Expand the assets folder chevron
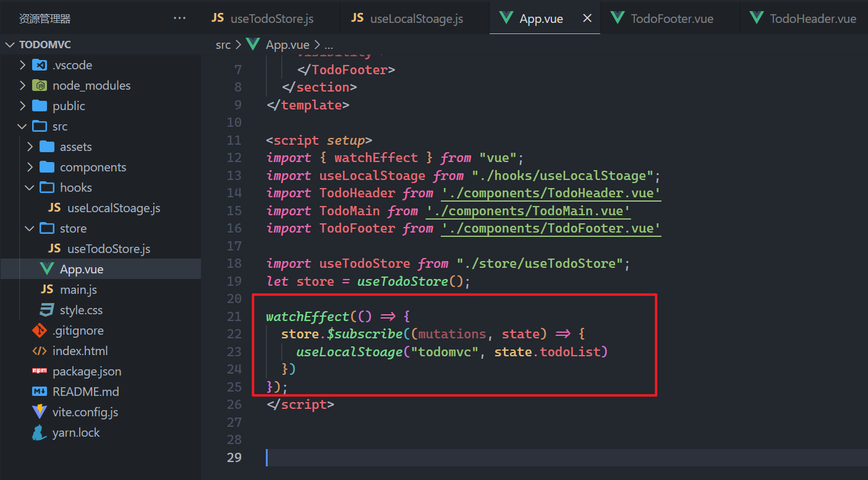The image size is (868, 480). pyautogui.click(x=30, y=147)
